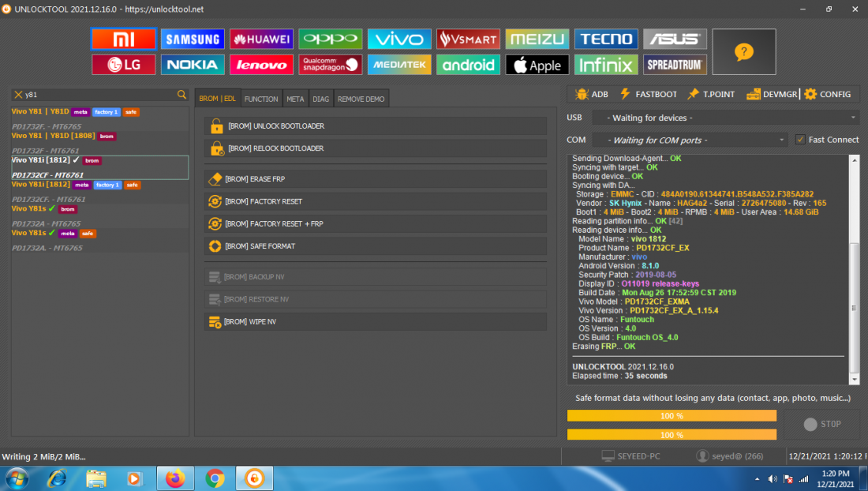Run BROM Erase FRP
This screenshot has height=491, width=868.
coord(376,179)
